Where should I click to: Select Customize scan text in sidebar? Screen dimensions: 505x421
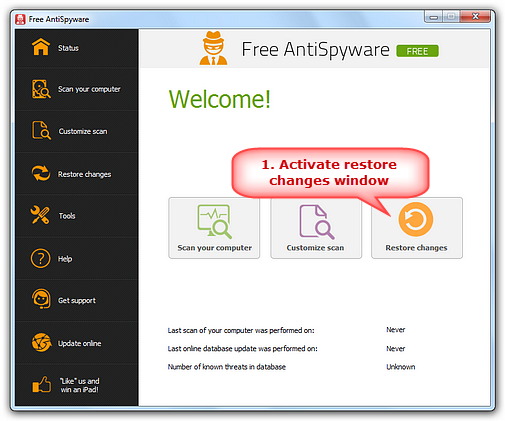[x=83, y=131]
